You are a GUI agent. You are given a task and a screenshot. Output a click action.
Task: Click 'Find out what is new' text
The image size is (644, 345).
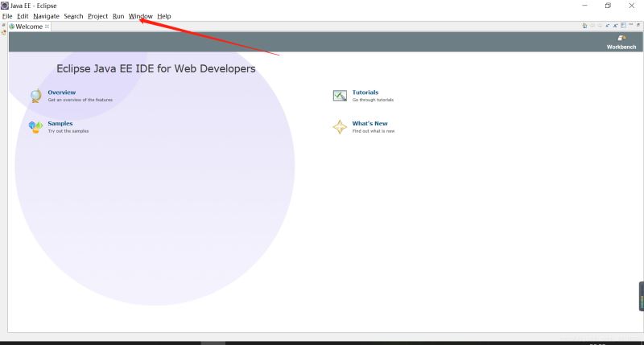coord(374,131)
